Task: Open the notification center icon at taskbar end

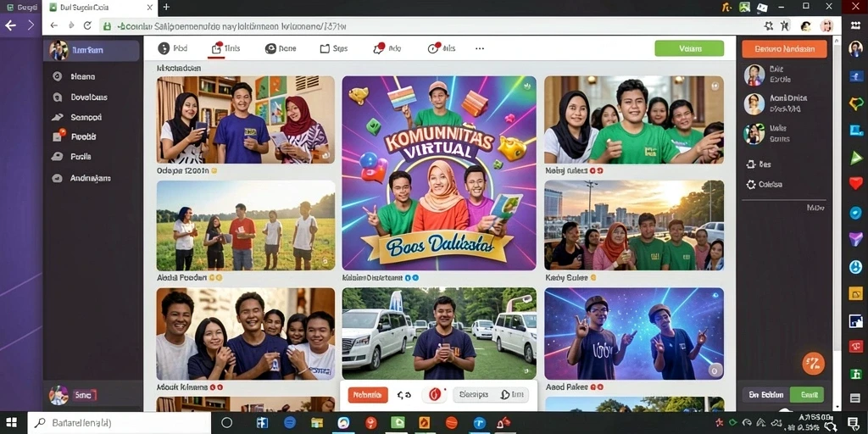Action: pyautogui.click(x=853, y=424)
